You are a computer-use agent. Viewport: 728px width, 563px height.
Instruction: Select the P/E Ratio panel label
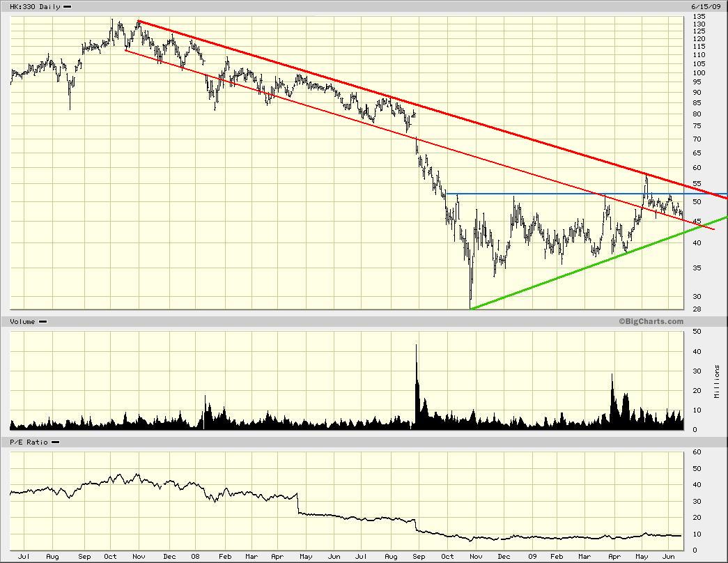coord(29,442)
